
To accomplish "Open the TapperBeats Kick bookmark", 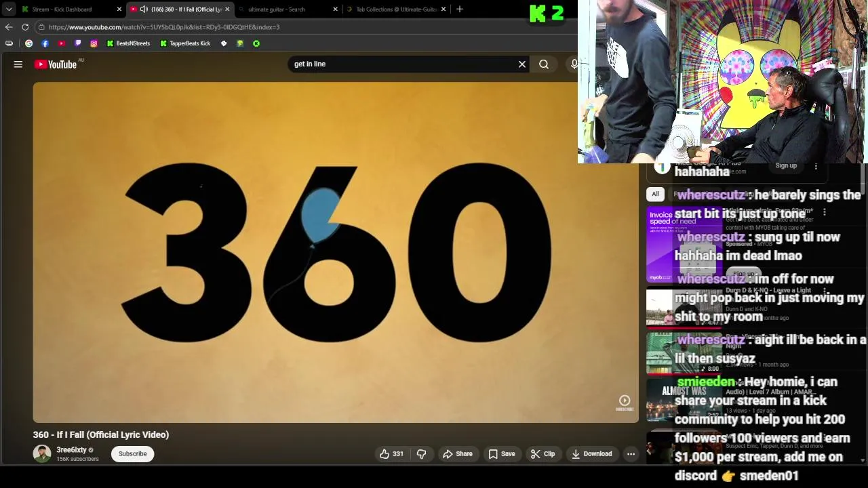I will click(x=185, y=43).
